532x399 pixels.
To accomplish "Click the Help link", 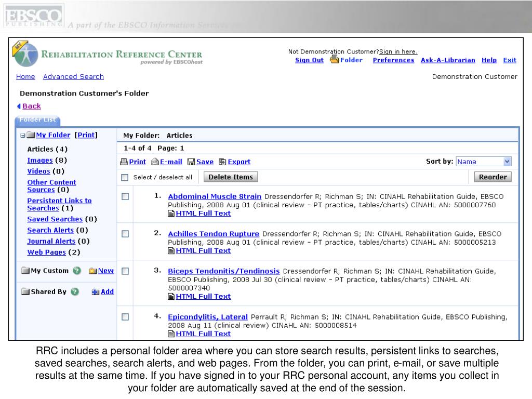I will point(489,60).
